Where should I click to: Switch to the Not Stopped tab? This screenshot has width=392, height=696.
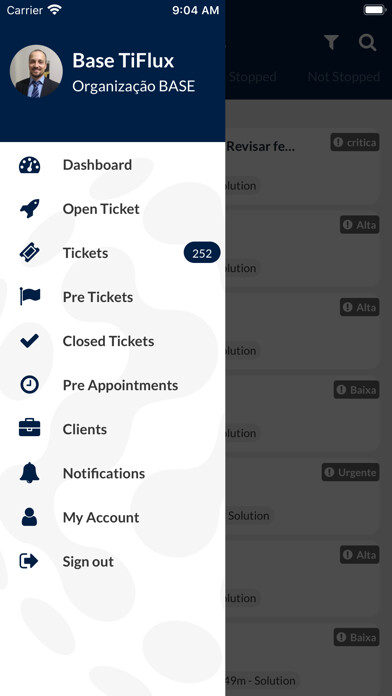click(344, 77)
